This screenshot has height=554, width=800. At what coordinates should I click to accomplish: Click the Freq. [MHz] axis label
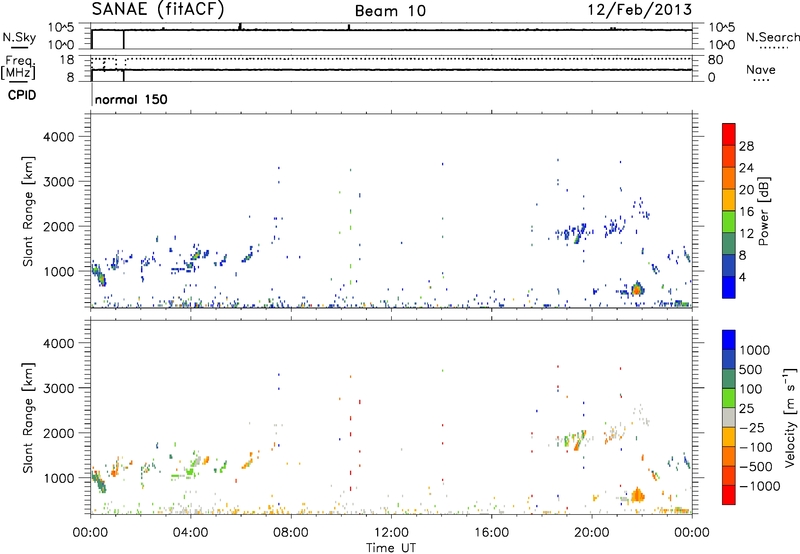click(19, 67)
